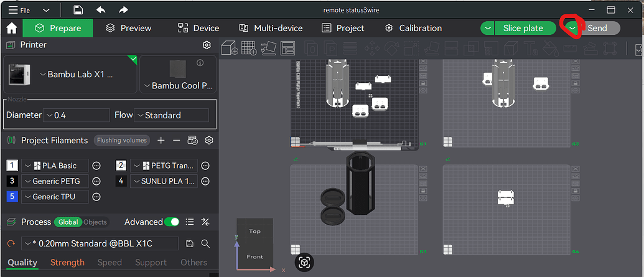The image size is (644, 277).
Task: Expand the File menu dropdown arrow
Action: [x=46, y=10]
